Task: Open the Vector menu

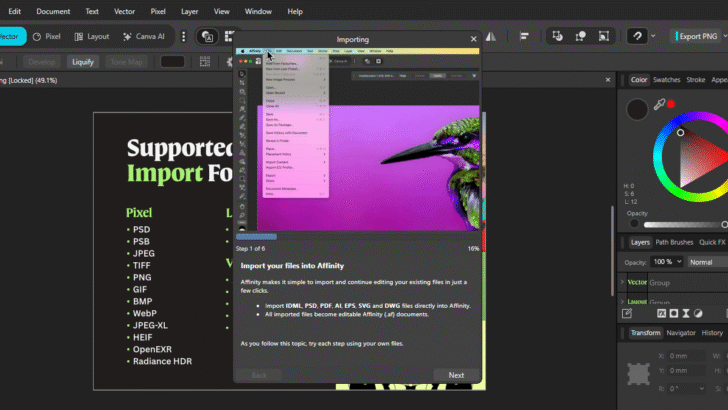Action: (x=124, y=11)
